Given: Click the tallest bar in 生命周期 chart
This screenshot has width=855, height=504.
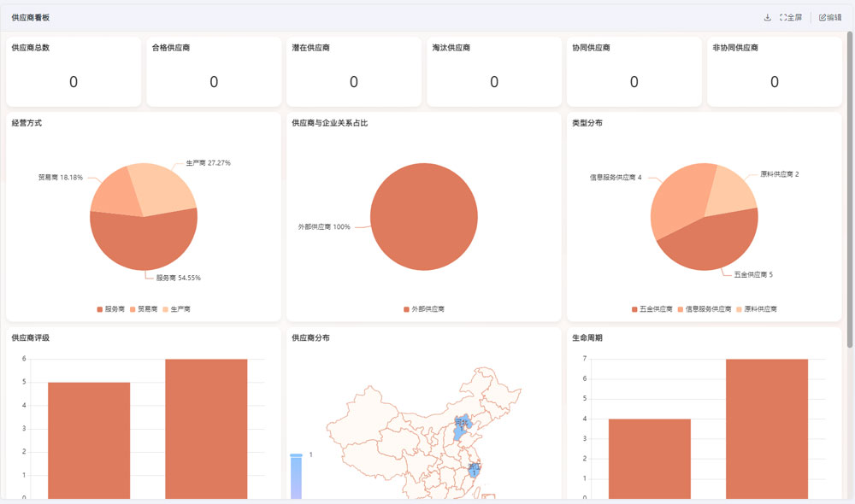Looking at the screenshot, I should (766, 427).
